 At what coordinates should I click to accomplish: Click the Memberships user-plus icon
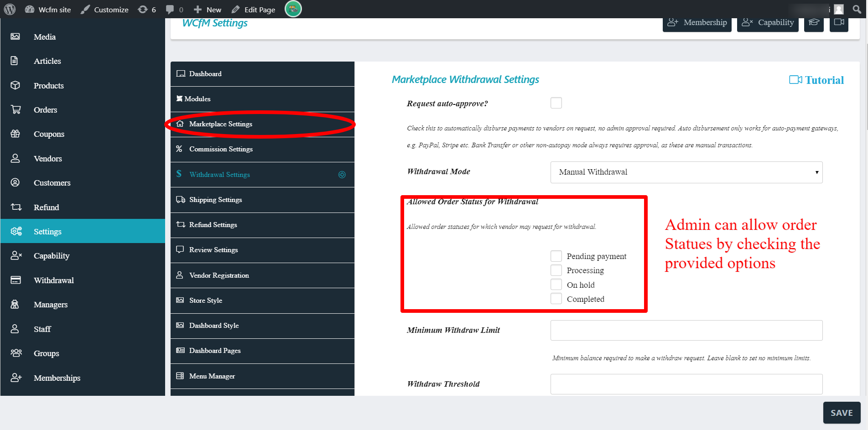click(16, 377)
